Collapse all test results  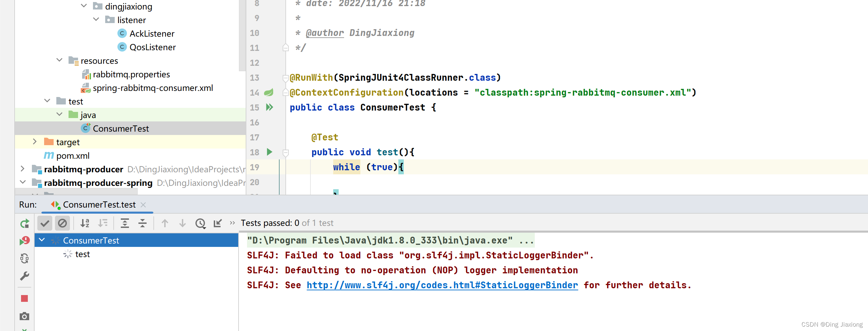(143, 223)
